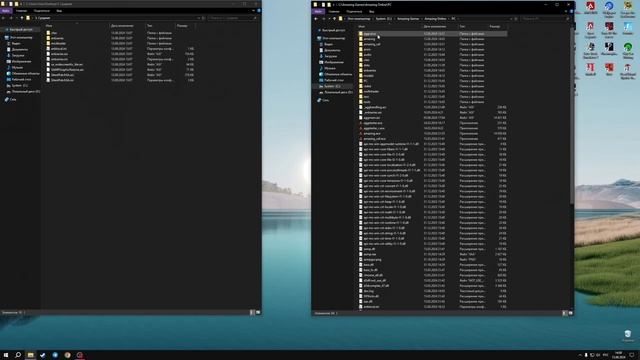Click the Amazing Online breadcrumb segment
The height and width of the screenshot is (360, 640).
click(x=436, y=19)
